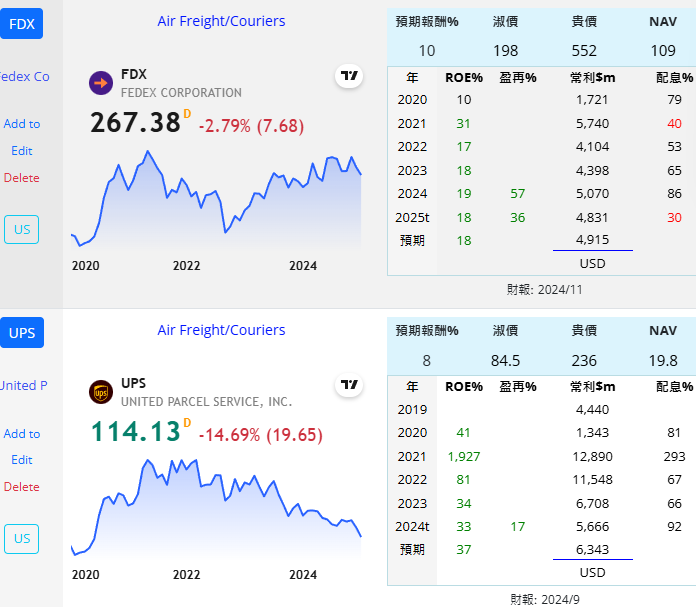Click Edit link in the UPS sidebar

click(x=22, y=460)
